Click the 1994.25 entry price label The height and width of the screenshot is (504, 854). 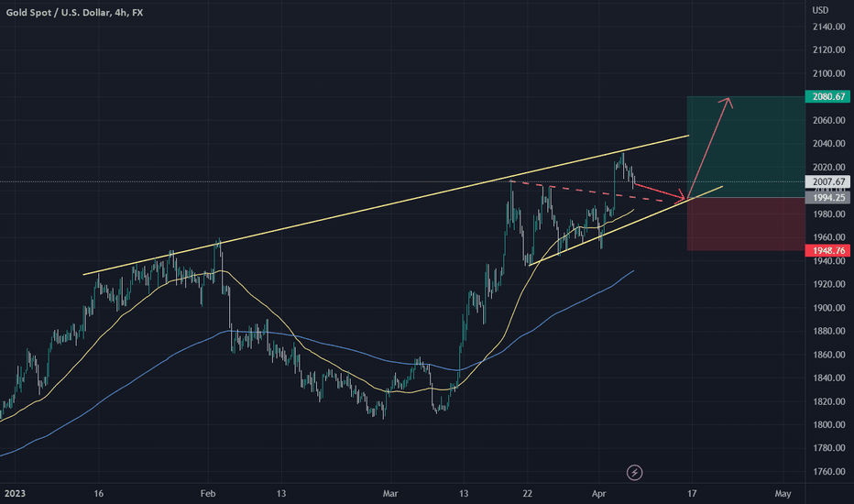tap(827, 198)
